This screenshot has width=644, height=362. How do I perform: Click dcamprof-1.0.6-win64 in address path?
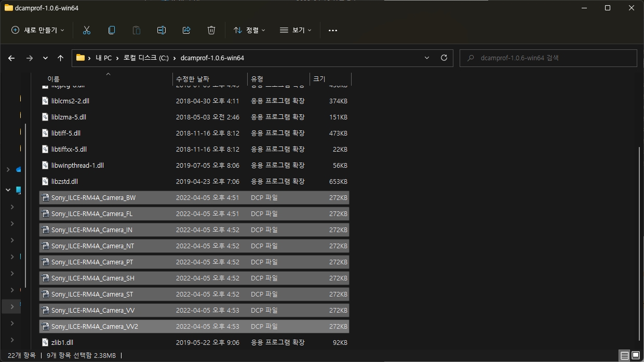point(212,58)
